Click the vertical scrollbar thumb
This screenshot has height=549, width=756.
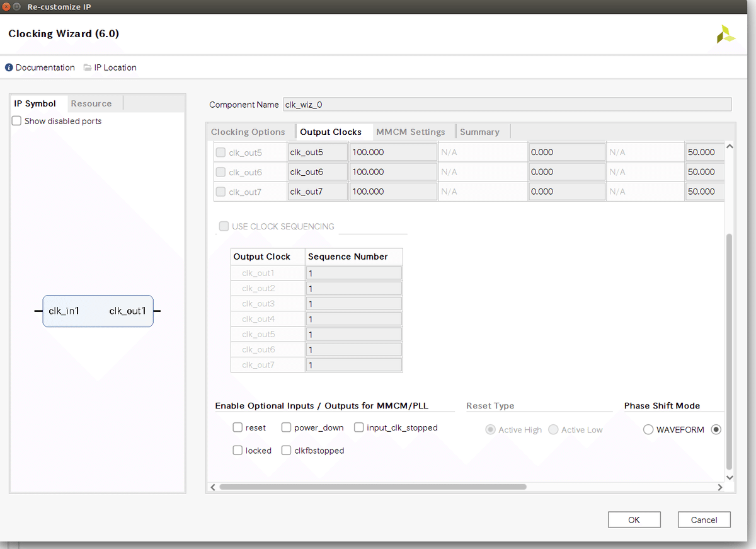(x=730, y=352)
